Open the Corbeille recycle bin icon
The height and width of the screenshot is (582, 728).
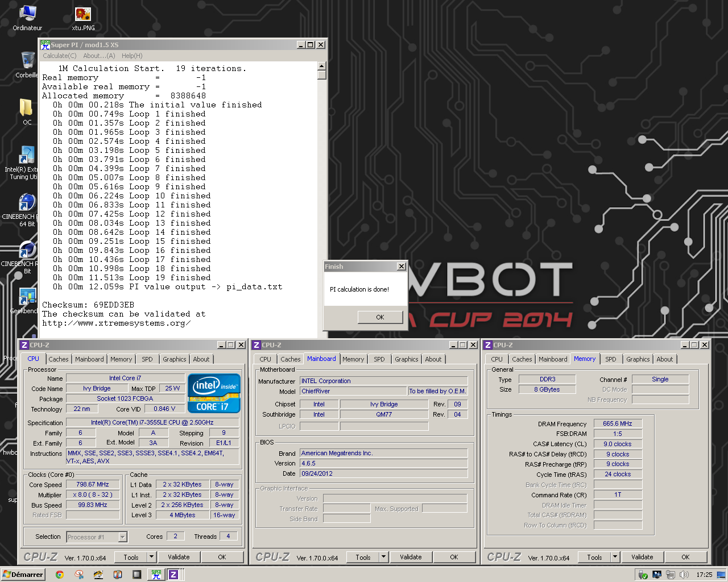click(27, 64)
